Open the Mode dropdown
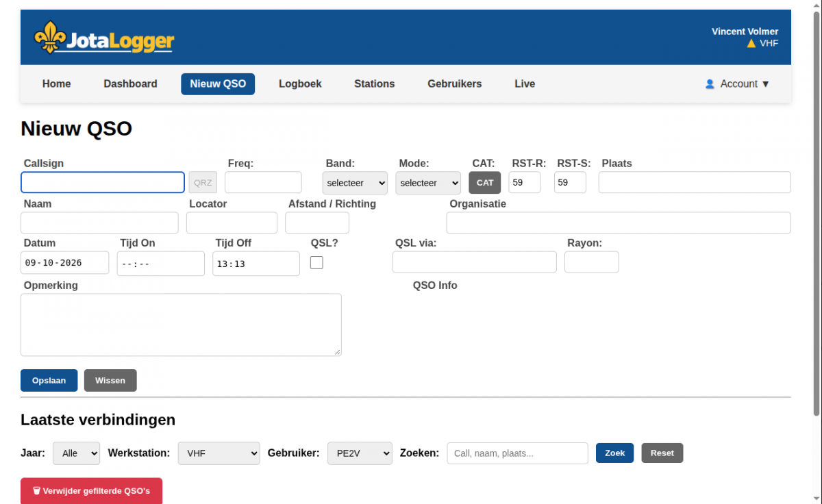Viewport: 822px width, 504px height. [428, 183]
